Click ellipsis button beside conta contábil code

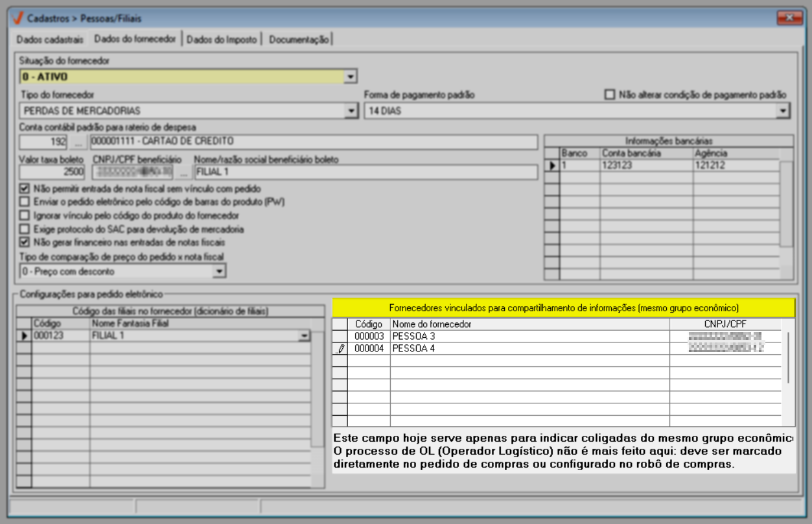78,141
